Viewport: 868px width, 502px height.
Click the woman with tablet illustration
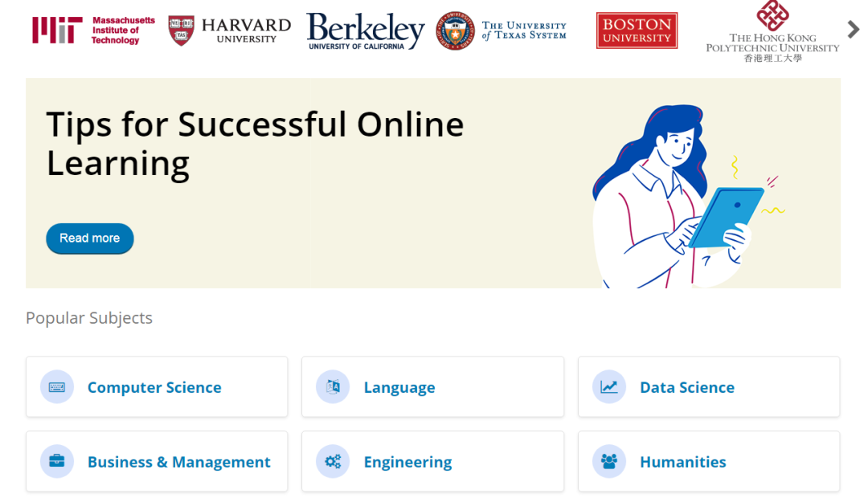point(686,197)
